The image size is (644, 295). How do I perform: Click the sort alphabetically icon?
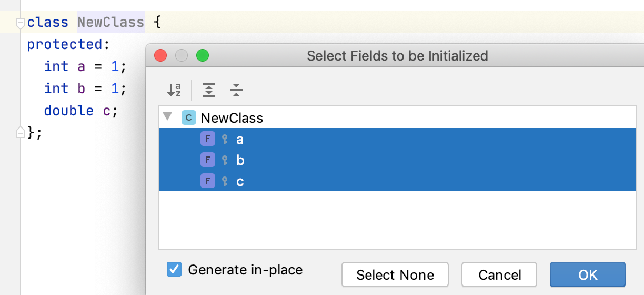pos(174,90)
